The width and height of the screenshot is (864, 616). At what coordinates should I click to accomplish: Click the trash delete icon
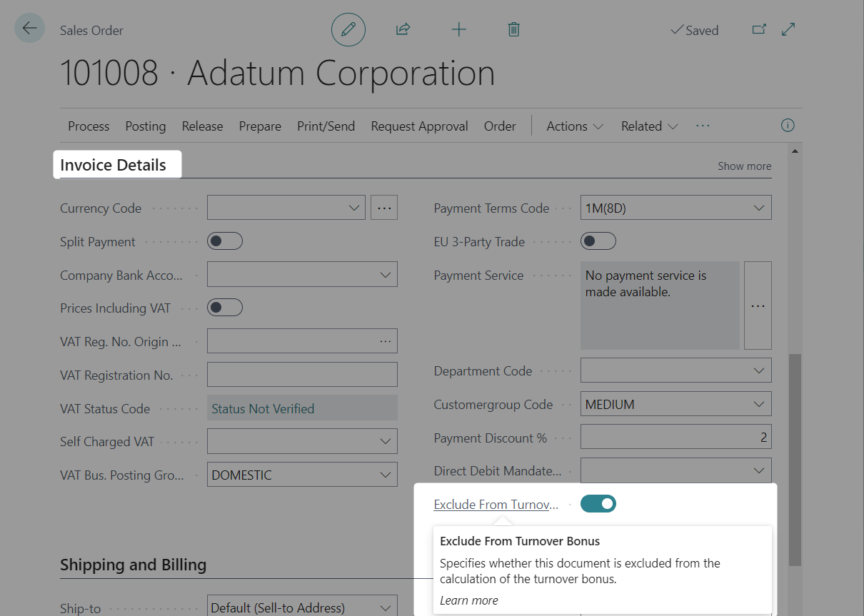[513, 30]
